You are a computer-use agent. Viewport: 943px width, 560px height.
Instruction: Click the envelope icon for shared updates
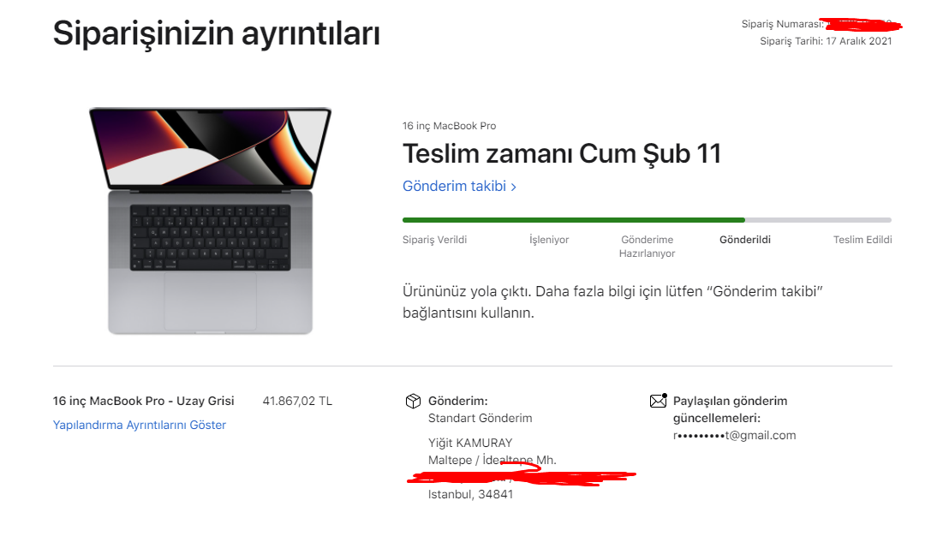point(659,401)
